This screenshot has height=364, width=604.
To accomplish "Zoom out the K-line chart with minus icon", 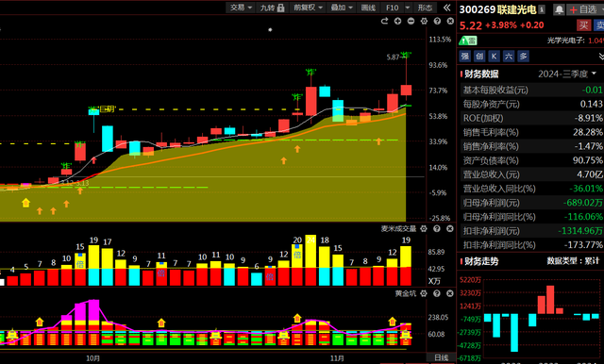I will [411, 21].
